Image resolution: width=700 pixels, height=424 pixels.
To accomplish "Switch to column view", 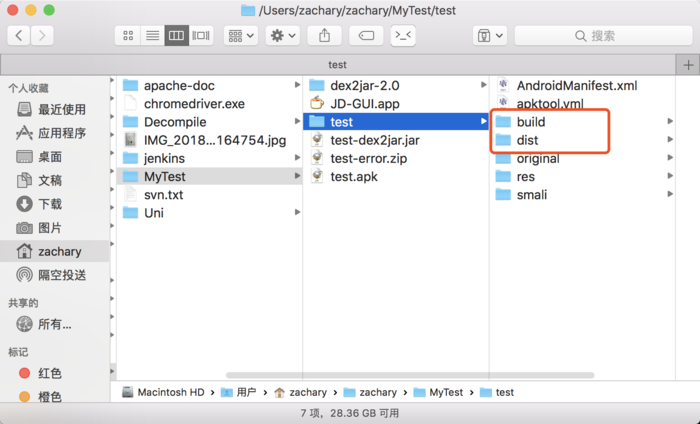I will coord(176,35).
